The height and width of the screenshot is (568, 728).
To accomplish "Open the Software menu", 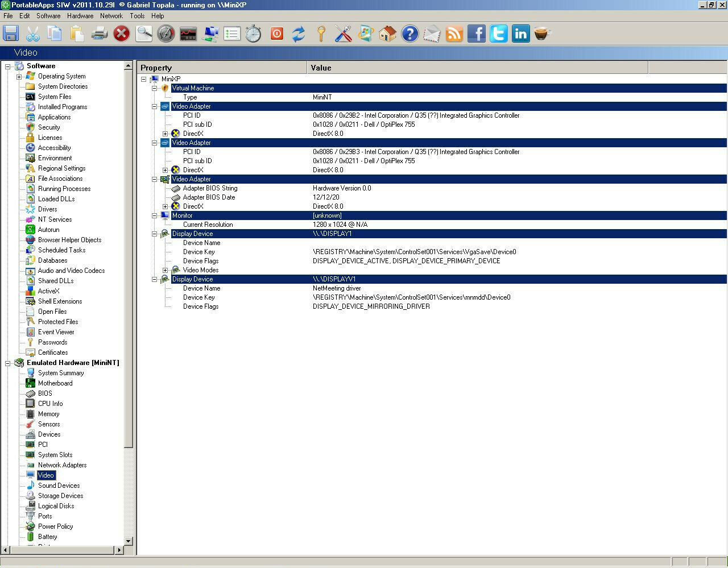I will click(x=48, y=16).
